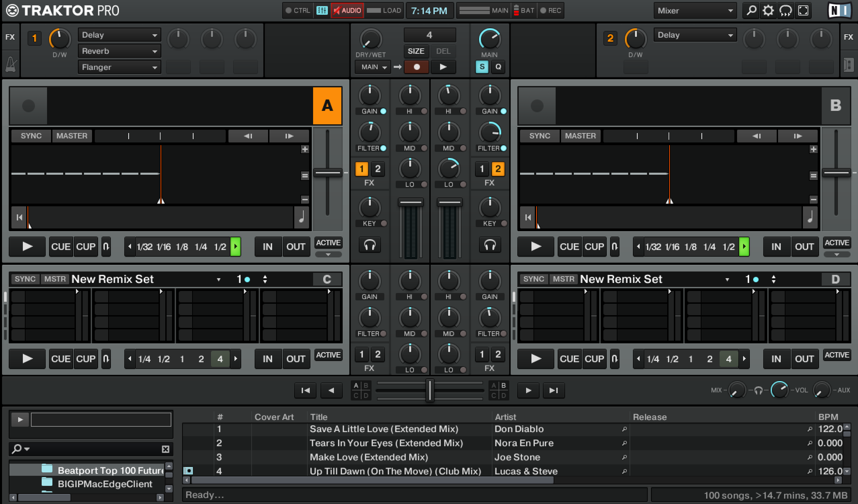Toggle the Q quantize button

(498, 67)
